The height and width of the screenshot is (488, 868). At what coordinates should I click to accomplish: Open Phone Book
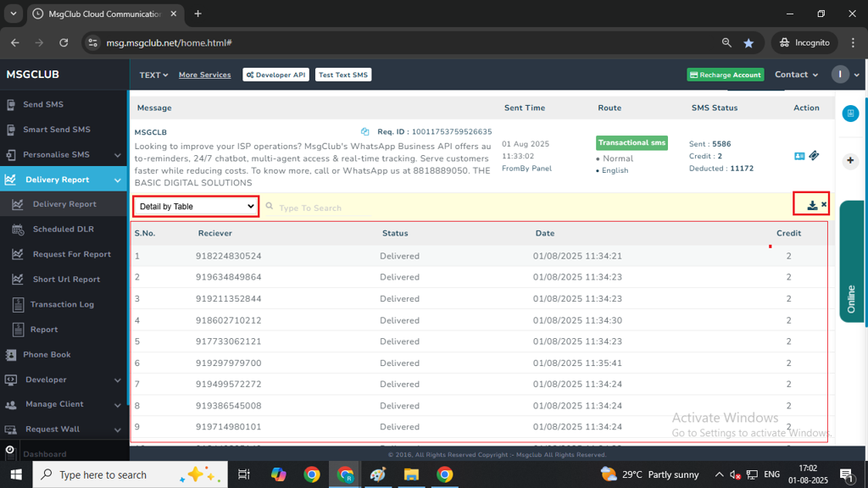(47, 355)
